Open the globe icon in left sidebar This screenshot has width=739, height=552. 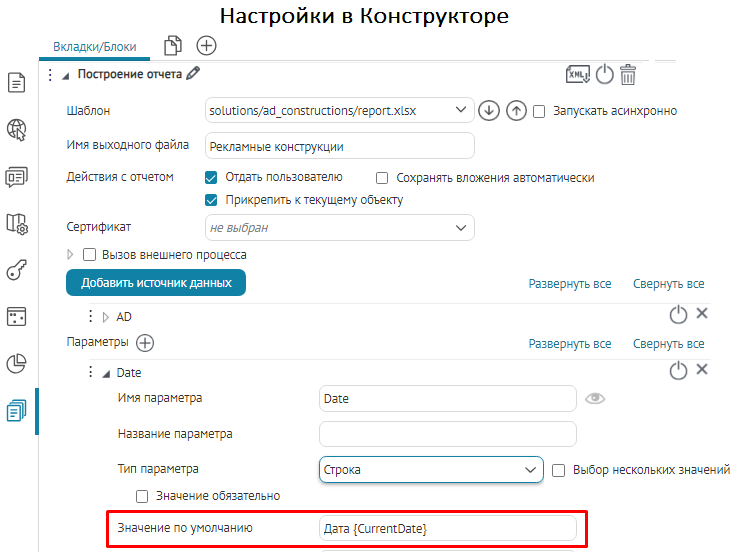pos(16,129)
